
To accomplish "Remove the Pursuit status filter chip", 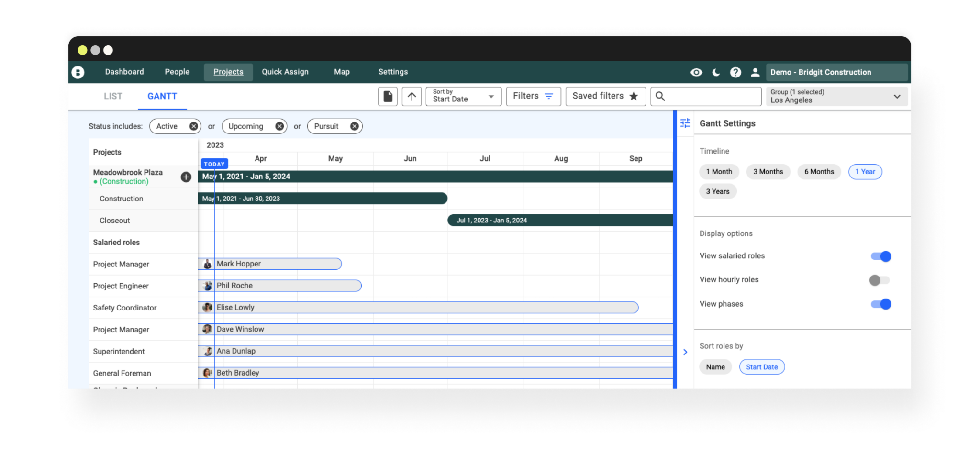I will click(354, 126).
